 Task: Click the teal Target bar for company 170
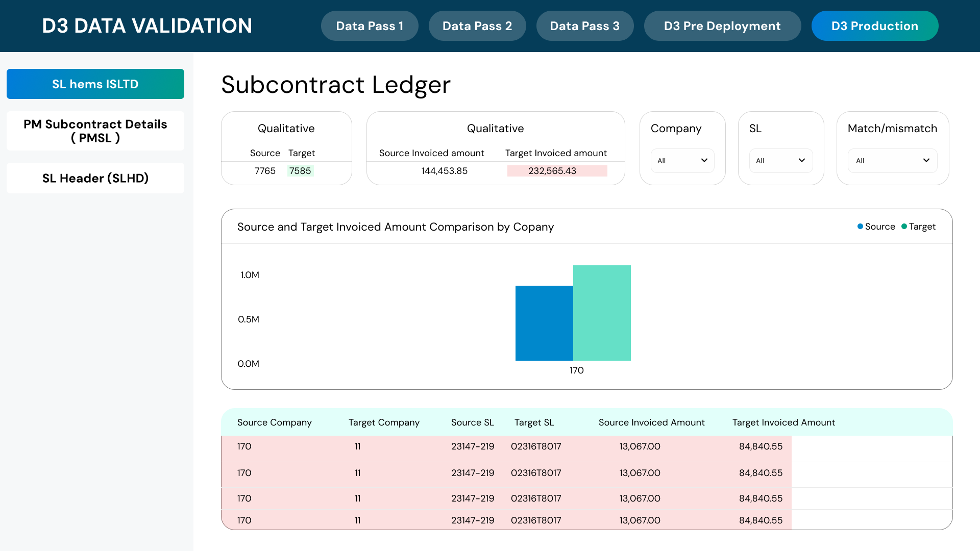[x=602, y=313]
